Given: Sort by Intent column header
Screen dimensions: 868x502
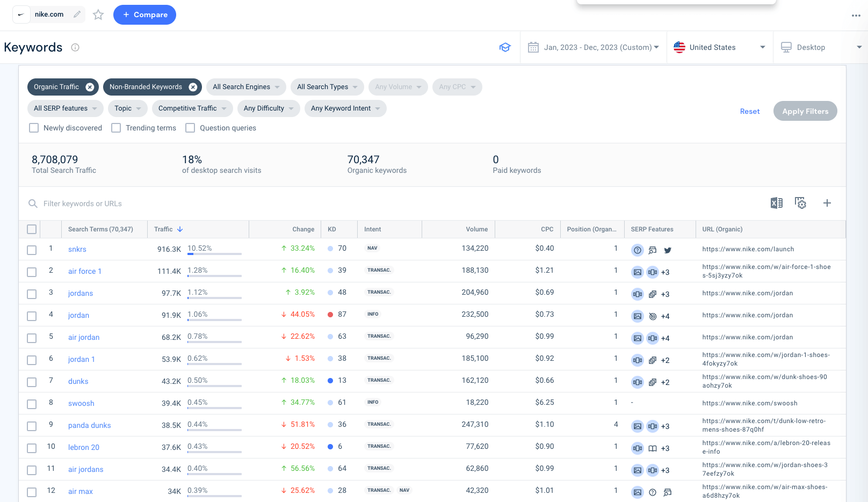Looking at the screenshot, I should [x=373, y=229].
